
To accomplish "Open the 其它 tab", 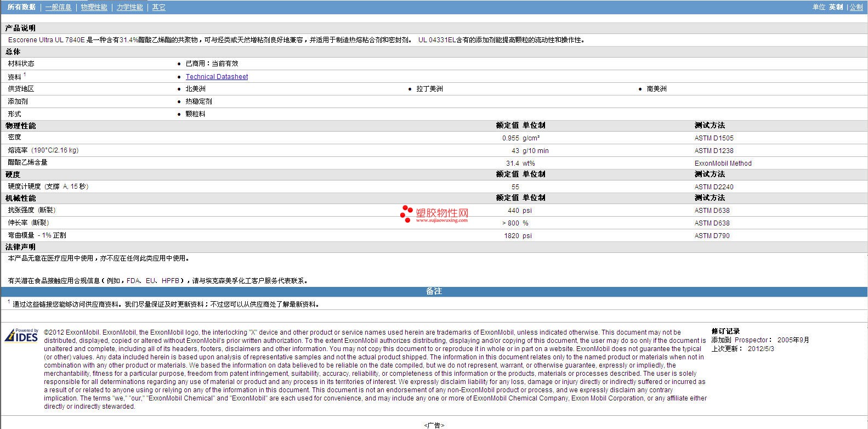I will pos(158,7).
